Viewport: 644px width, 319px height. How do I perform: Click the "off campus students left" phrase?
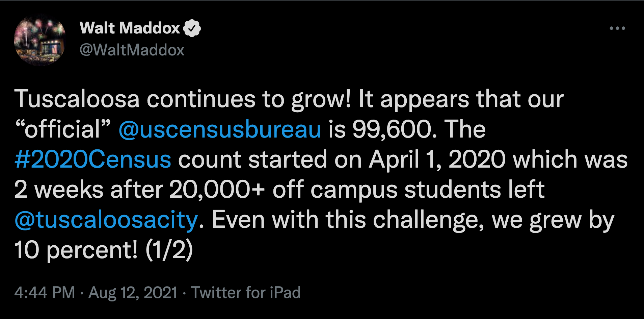408,190
